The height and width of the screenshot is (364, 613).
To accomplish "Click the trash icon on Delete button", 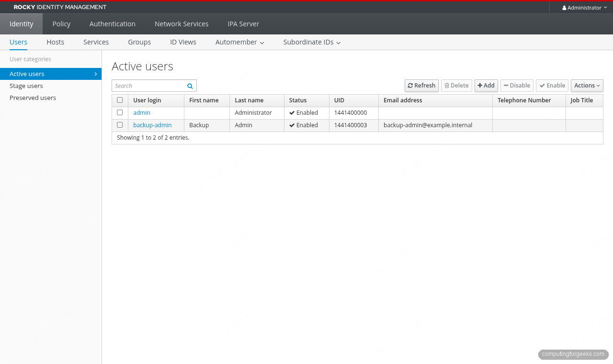I will click(x=447, y=86).
